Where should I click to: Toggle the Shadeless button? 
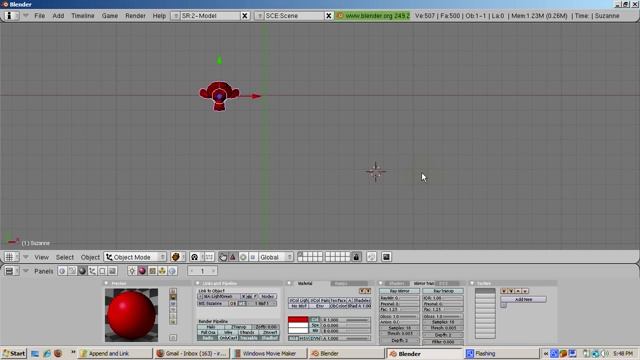(362, 300)
